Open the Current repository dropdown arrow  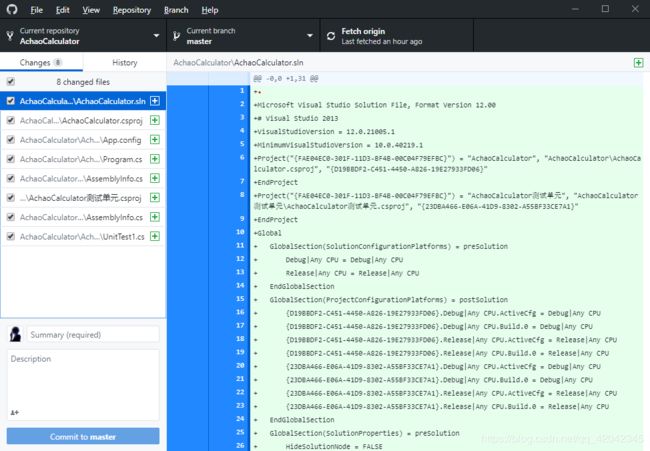tap(156, 36)
